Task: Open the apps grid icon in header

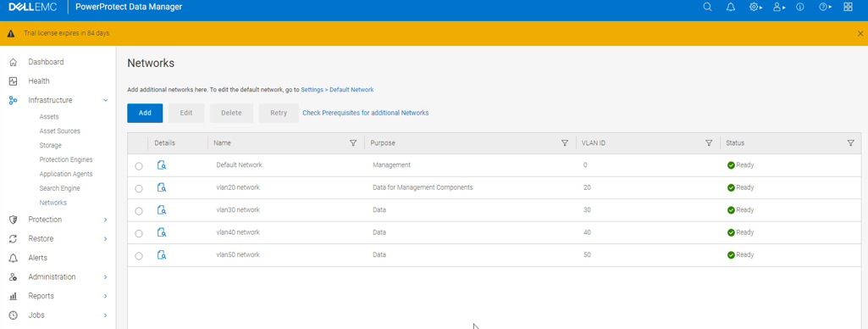Action: point(848,7)
